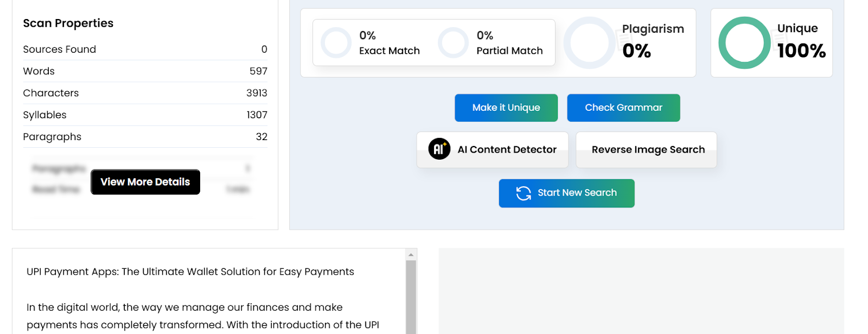Click the 0% Exact Match text
868x334 pixels.
(390, 43)
